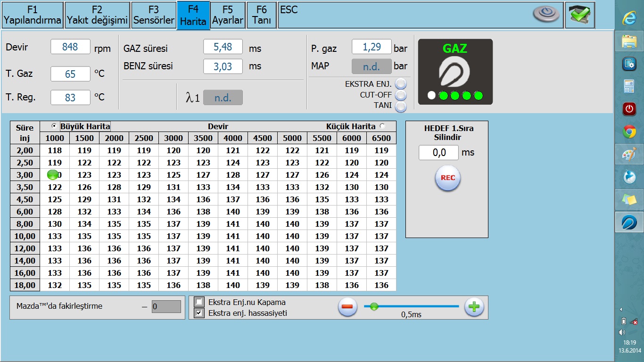Click the HEDEF 1.Sıra Silindir ms field

pyautogui.click(x=439, y=153)
